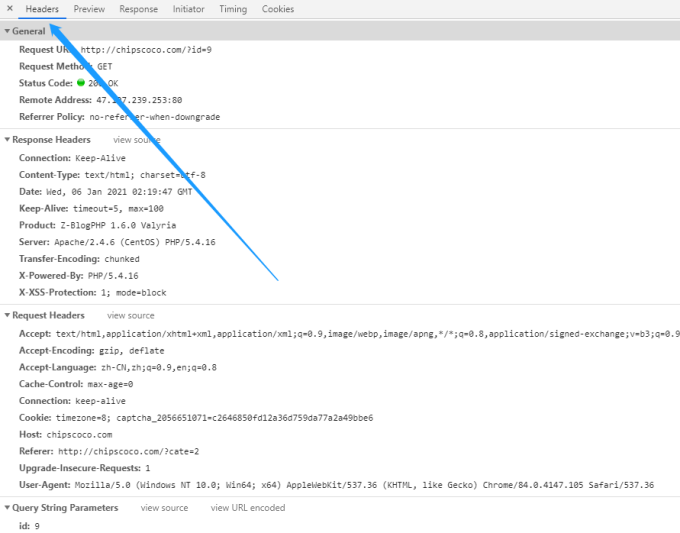Click the green status code indicator
The image size is (680, 533).
click(x=81, y=82)
